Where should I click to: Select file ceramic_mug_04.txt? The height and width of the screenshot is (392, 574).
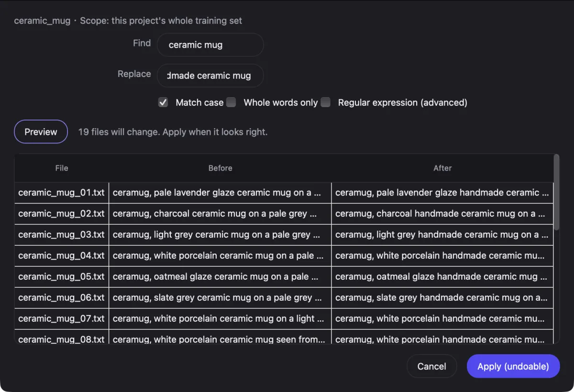61,256
